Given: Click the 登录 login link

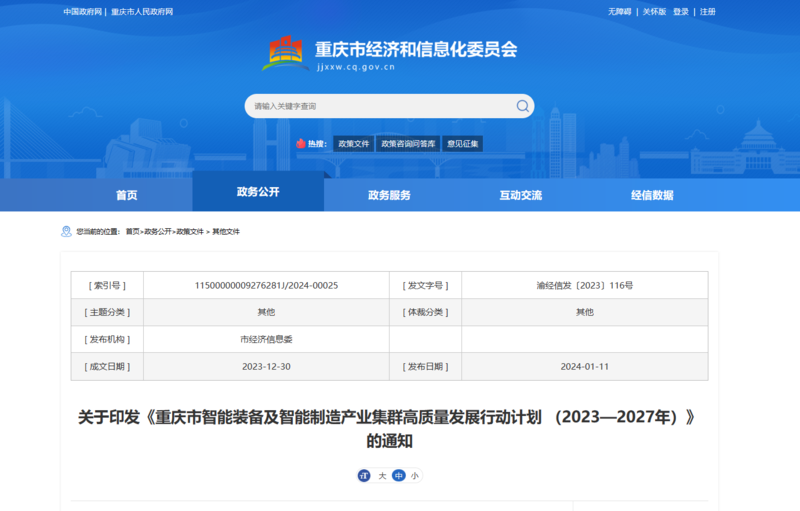Looking at the screenshot, I should click(x=681, y=12).
